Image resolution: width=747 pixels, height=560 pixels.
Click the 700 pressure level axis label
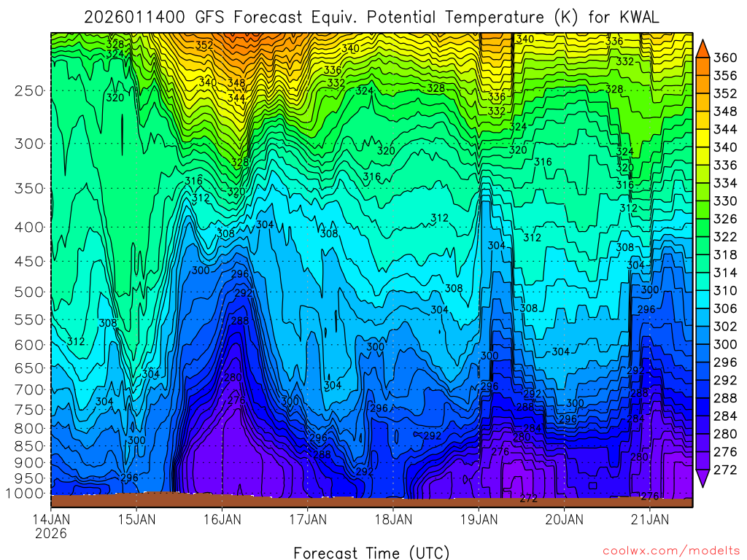point(29,390)
